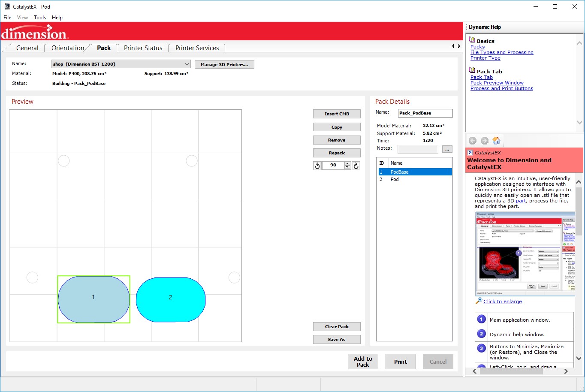Follow the 'part' glossary link
Image resolution: width=585 pixels, height=392 pixels.
point(521,201)
